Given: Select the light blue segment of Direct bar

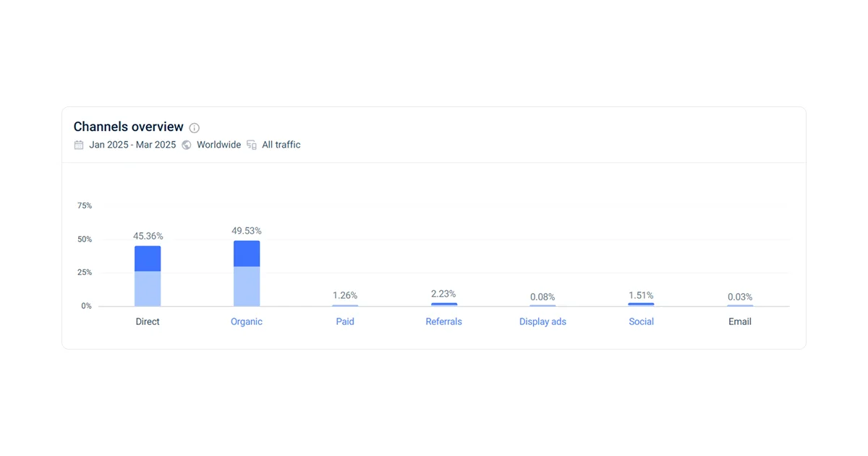Looking at the screenshot, I should point(148,289).
